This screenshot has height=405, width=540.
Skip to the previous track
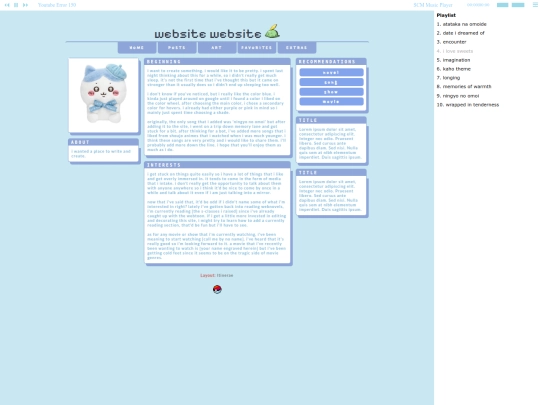[x=7, y=5]
